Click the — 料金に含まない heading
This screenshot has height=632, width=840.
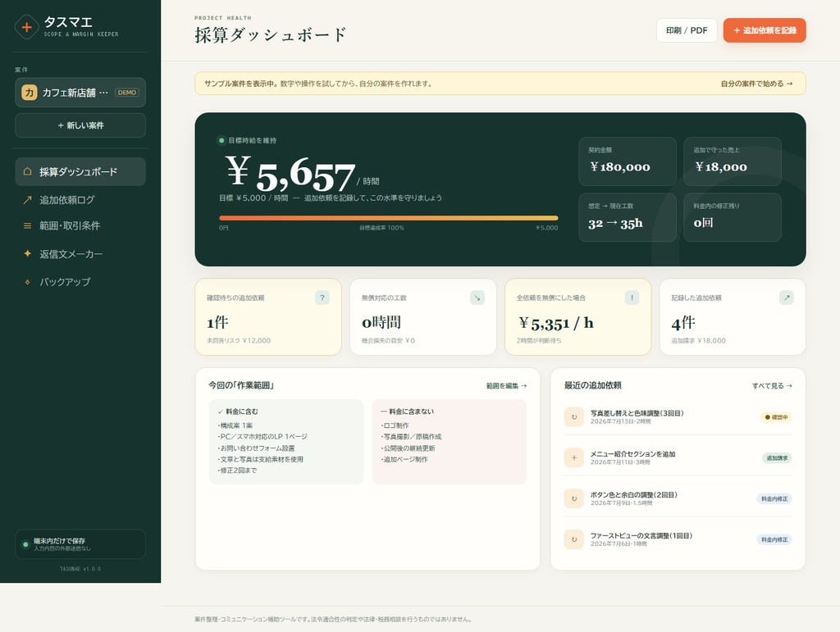click(407, 411)
